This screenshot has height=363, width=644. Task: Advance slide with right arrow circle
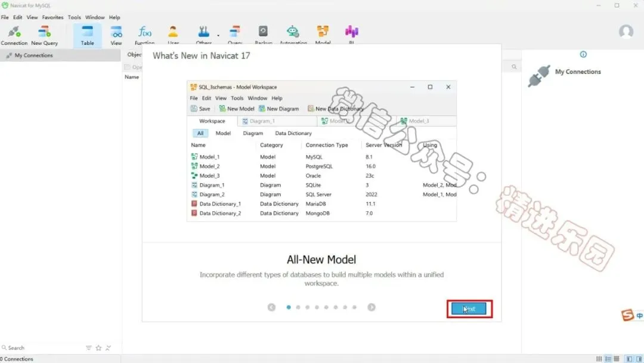pyautogui.click(x=371, y=307)
